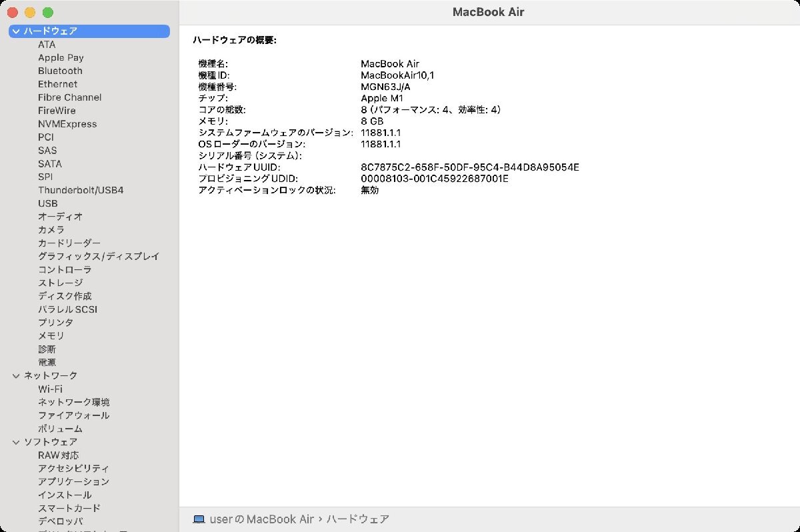Viewport: 800px width, 532px height.
Task: Select 電源 in the hardware list
Action: (x=47, y=362)
